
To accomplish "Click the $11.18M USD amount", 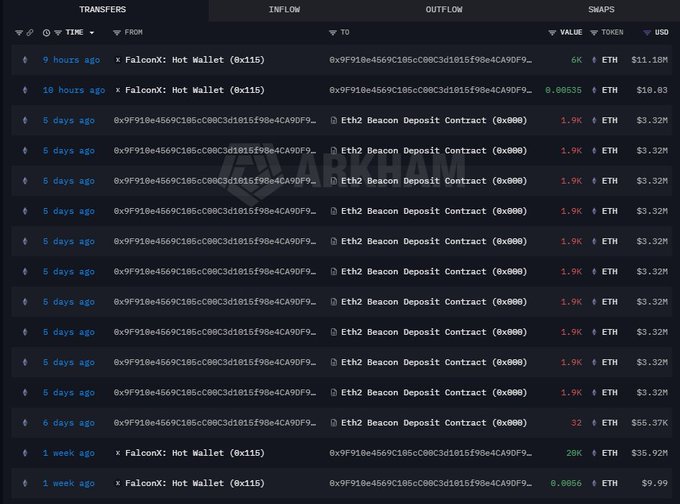I will click(x=649, y=60).
